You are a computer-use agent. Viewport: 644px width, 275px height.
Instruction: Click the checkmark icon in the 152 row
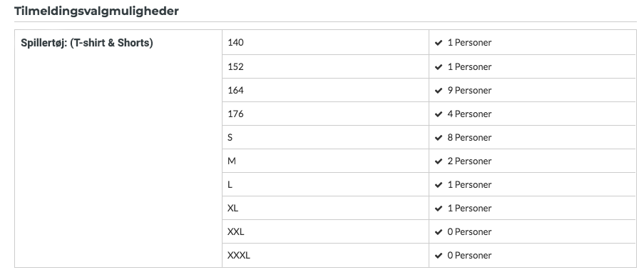coord(438,66)
